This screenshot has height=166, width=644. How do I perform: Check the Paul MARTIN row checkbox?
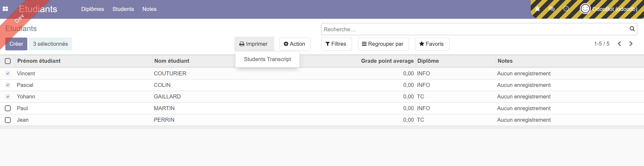[x=8, y=108]
